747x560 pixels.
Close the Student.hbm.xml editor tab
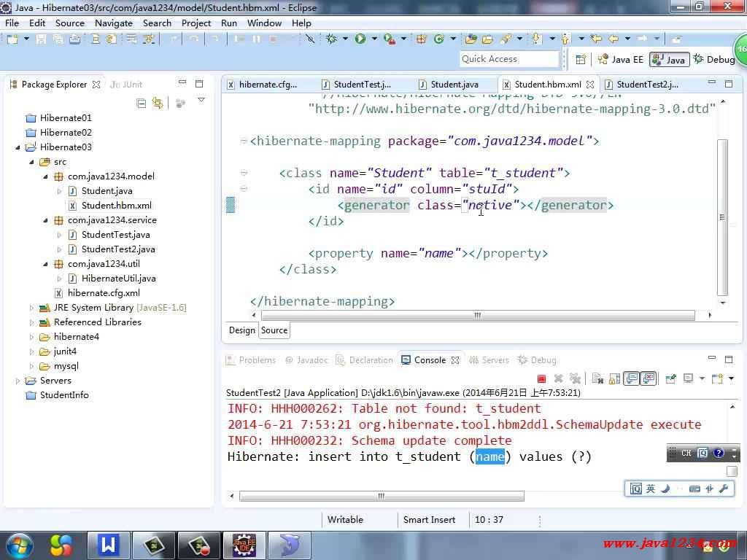[590, 85]
